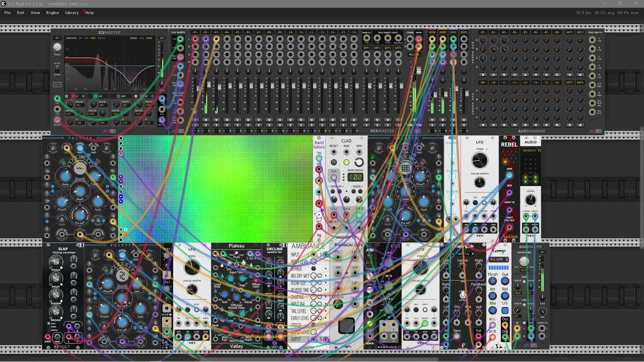644x362 pixels.
Task: Click the Rebel GATE input jack
Action: tap(509, 175)
